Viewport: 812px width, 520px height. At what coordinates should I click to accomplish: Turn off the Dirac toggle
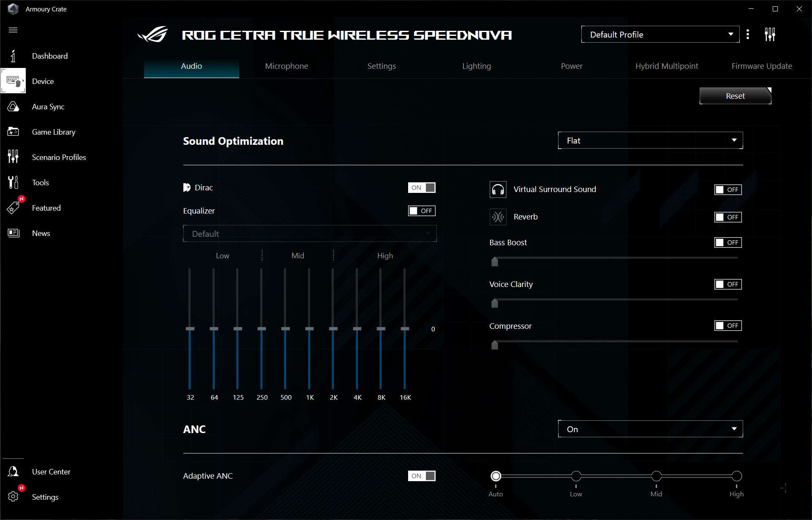point(422,187)
